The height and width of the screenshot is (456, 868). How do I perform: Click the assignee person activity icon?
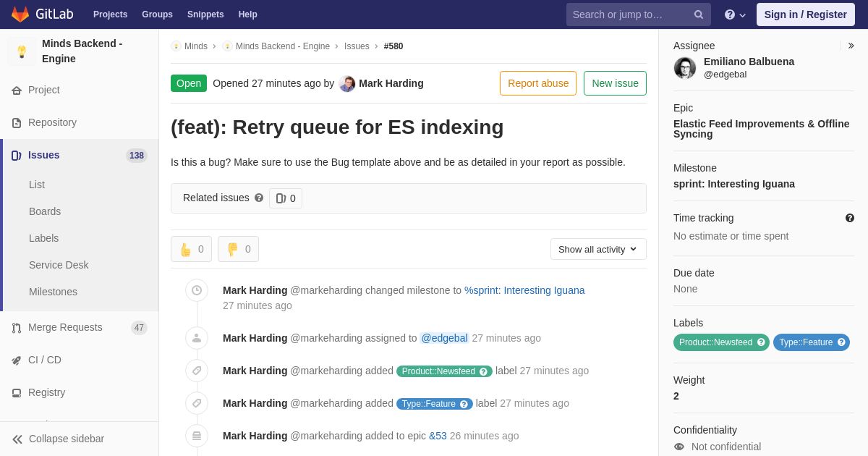point(197,338)
